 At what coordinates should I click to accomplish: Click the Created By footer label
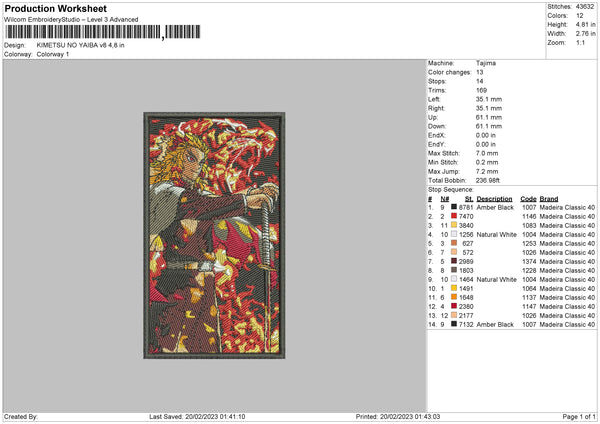21,417
